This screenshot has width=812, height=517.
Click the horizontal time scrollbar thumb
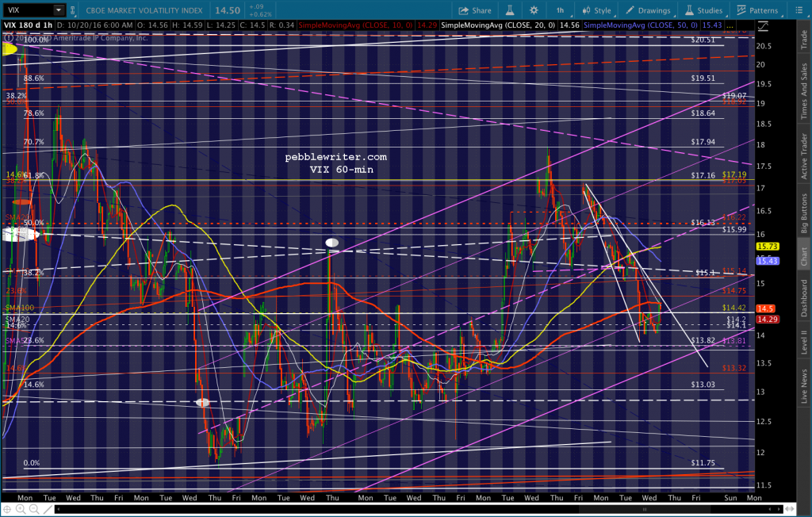(x=644, y=510)
